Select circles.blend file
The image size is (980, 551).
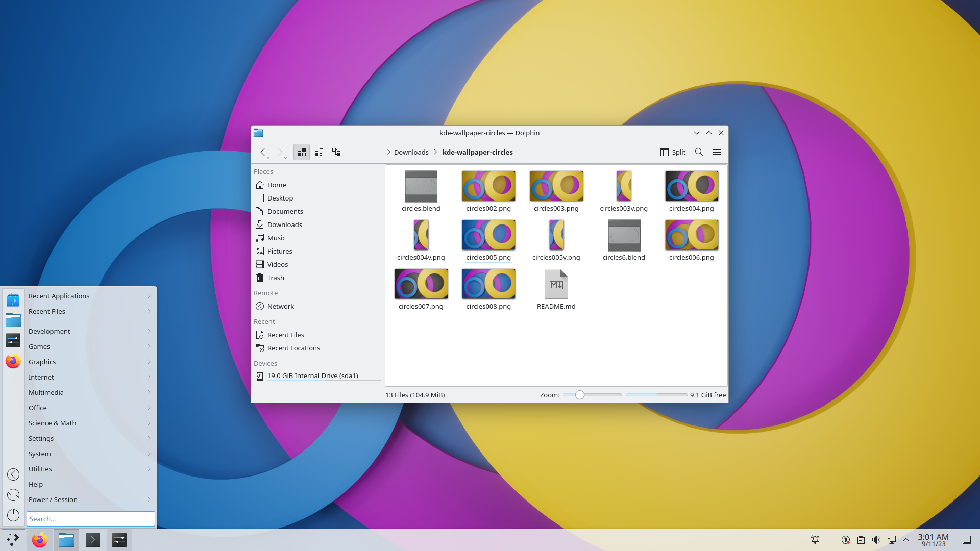tap(421, 191)
